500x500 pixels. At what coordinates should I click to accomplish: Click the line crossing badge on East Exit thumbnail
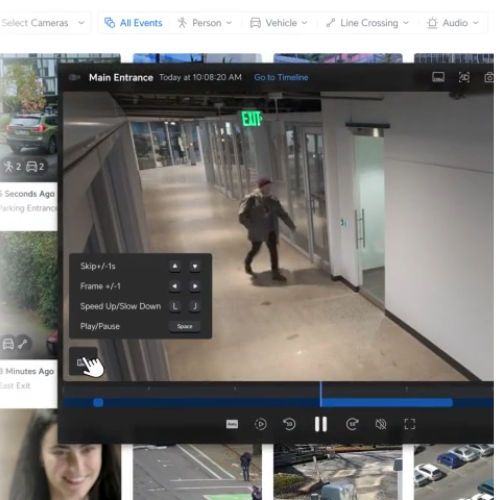(23, 344)
